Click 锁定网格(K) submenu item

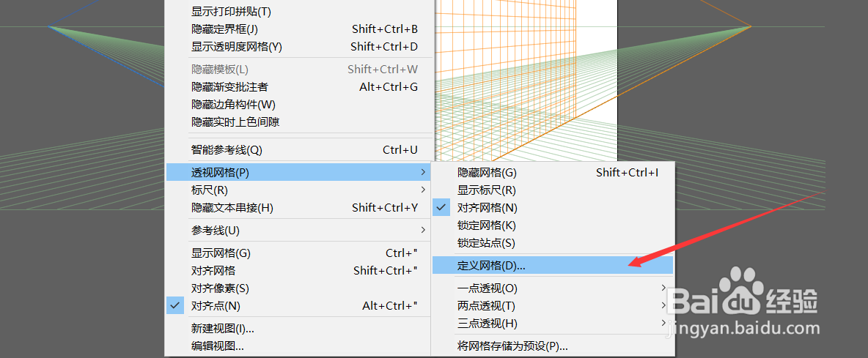coord(553,225)
